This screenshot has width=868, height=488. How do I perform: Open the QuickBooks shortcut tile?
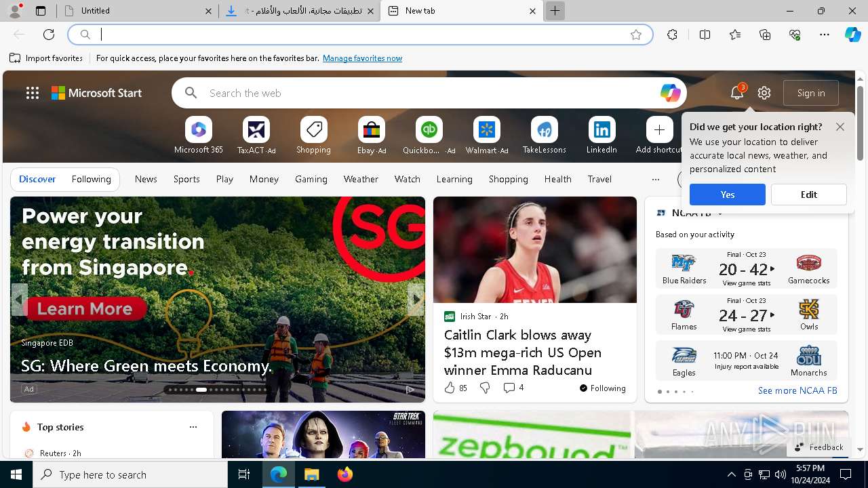[x=429, y=135]
